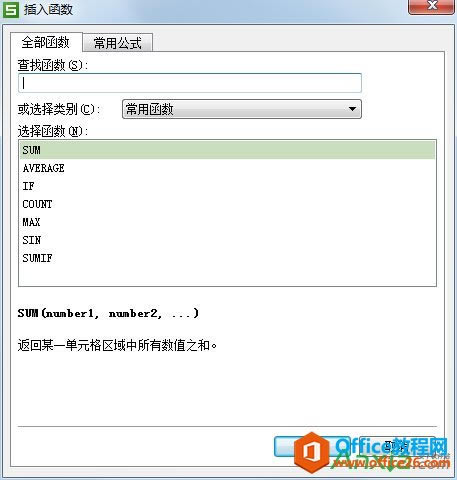Click the 或选择类别(C) label
Image resolution: width=457 pixels, height=480 pixels.
(59, 109)
